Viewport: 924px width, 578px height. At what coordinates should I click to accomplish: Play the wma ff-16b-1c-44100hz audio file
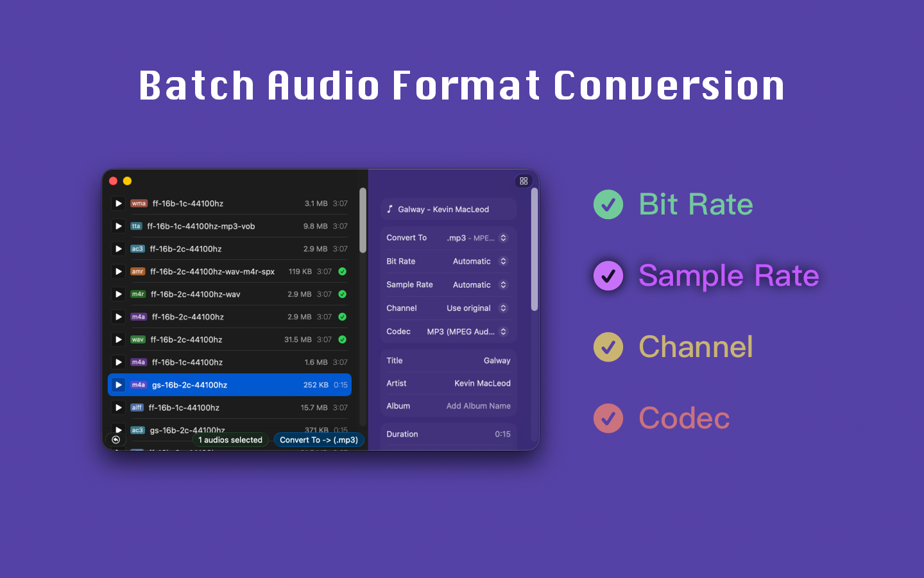(x=118, y=204)
